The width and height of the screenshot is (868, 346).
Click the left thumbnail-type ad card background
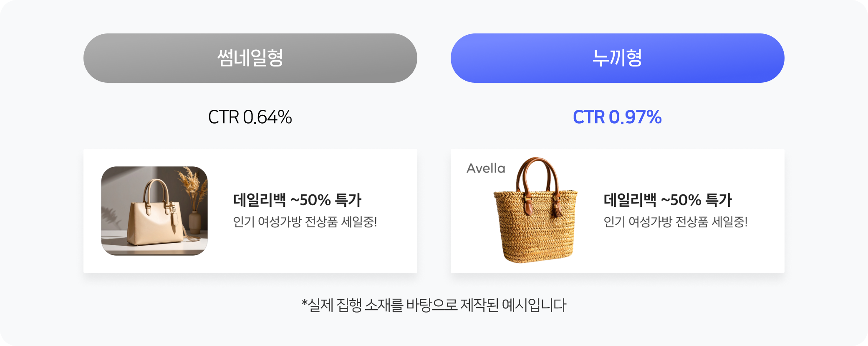point(250,211)
